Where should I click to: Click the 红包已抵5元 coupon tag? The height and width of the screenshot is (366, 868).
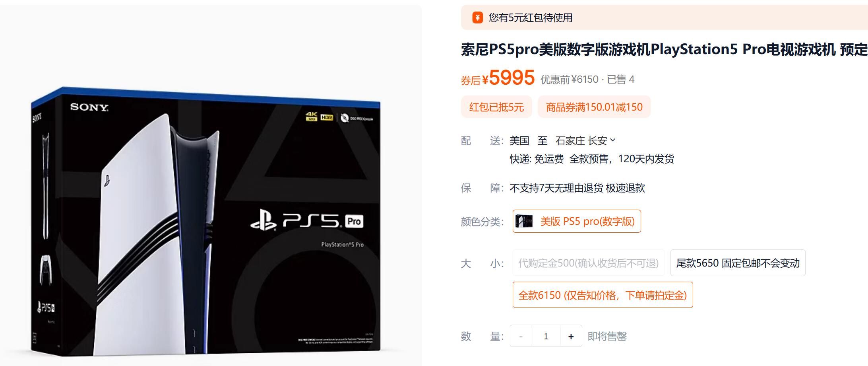tap(496, 107)
